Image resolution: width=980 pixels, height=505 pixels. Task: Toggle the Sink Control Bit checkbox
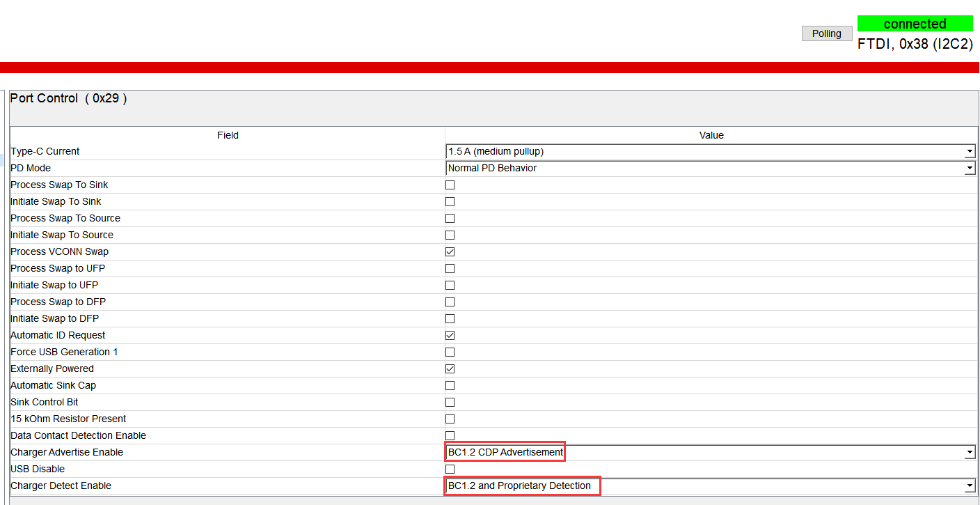(x=450, y=402)
